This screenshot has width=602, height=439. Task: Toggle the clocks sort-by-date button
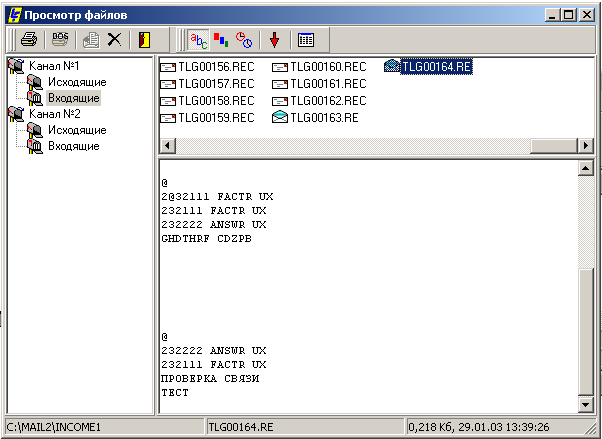click(x=244, y=40)
